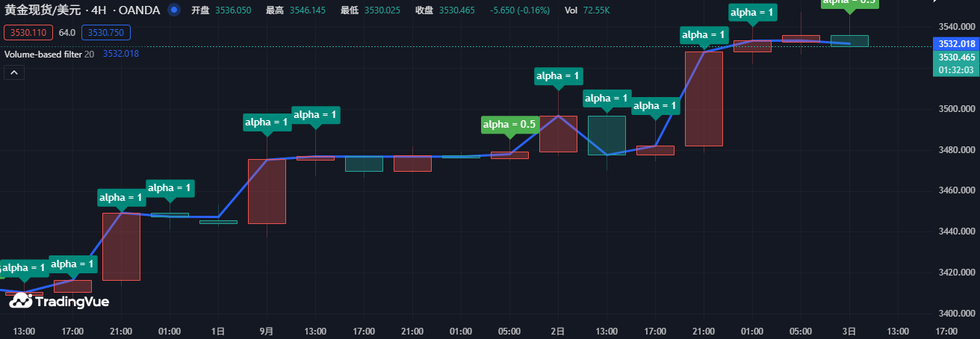Click the alpha = 1 label above 9月 candle
This screenshot has width=980, height=339.
[x=267, y=122]
